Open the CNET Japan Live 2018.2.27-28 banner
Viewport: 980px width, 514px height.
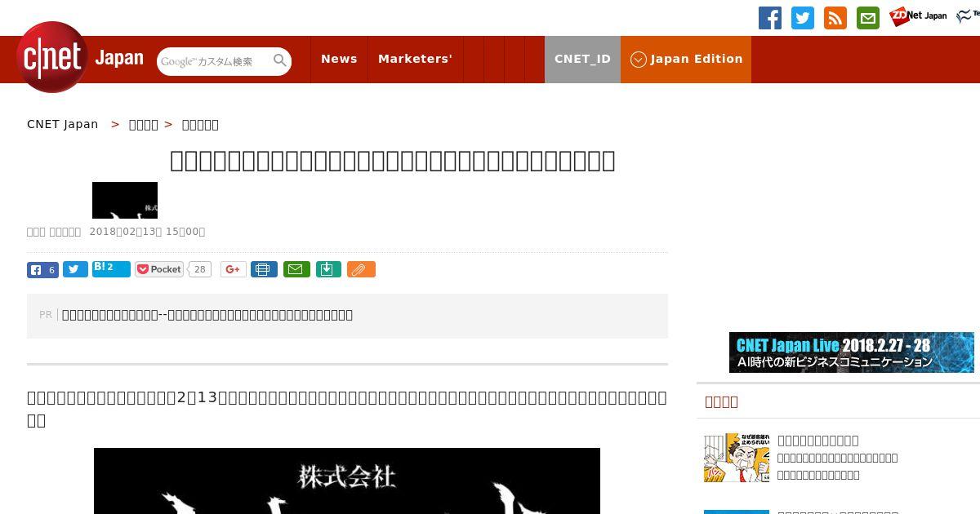pyautogui.click(x=852, y=352)
